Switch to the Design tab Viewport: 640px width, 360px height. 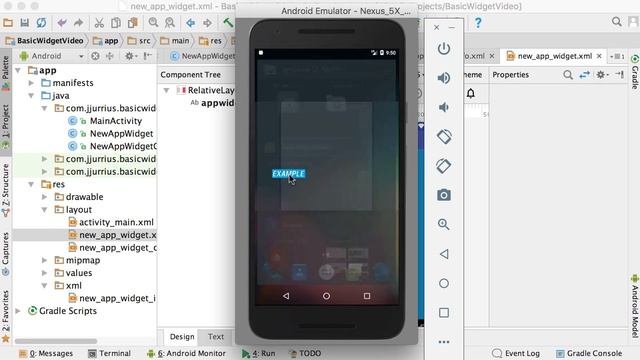pyautogui.click(x=182, y=337)
